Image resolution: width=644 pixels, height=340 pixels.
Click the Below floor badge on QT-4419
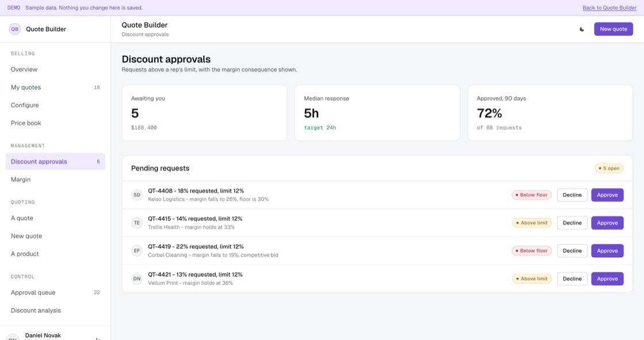click(531, 251)
